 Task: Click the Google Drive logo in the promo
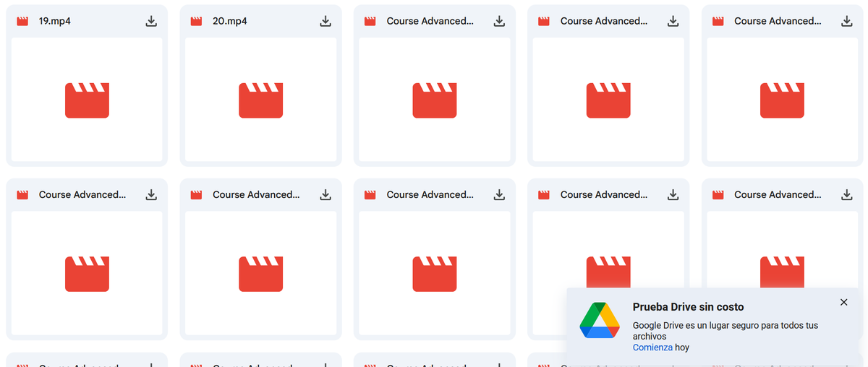600,321
